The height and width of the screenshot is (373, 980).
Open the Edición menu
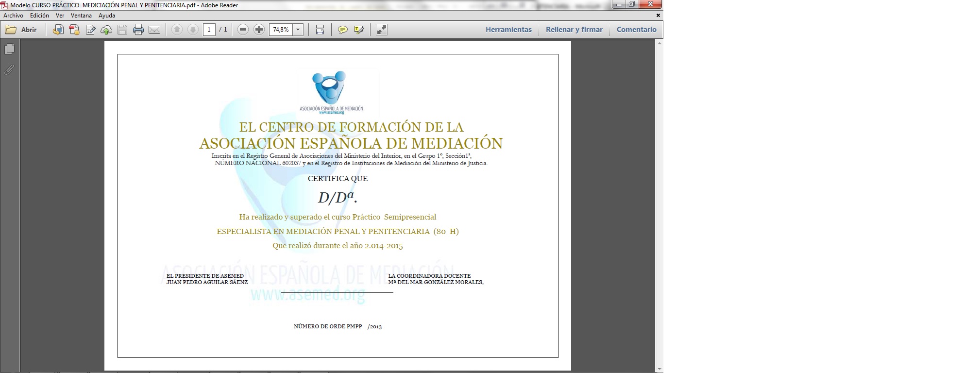pyautogui.click(x=39, y=16)
